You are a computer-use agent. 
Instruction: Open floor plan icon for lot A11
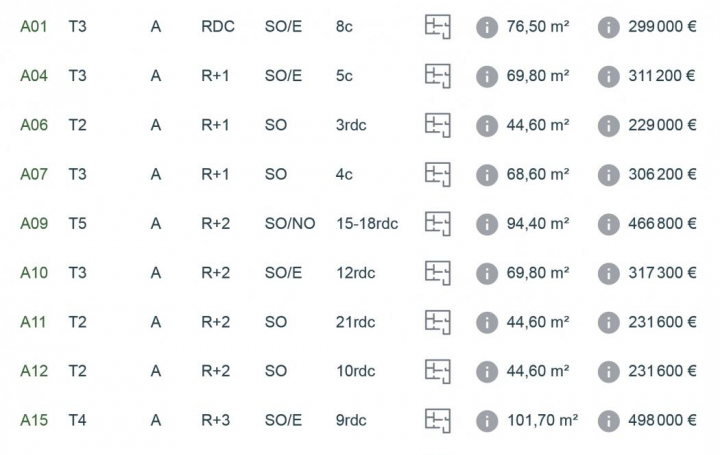point(438,322)
